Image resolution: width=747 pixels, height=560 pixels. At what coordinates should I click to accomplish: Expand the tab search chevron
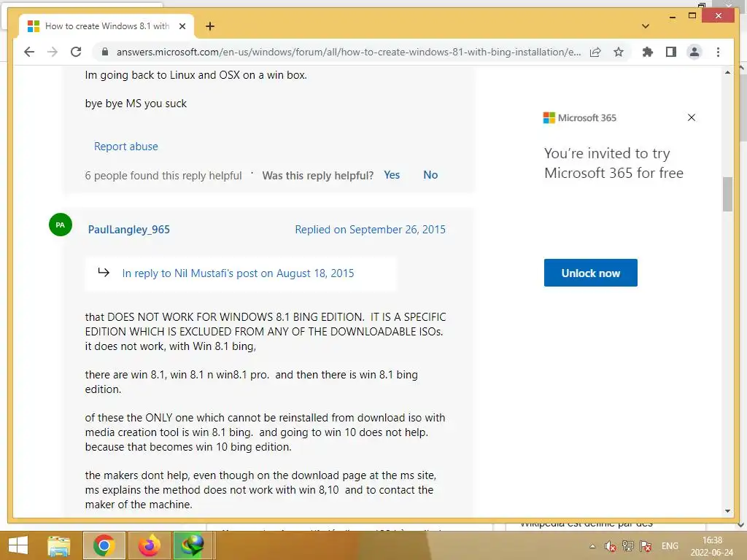[646, 26]
